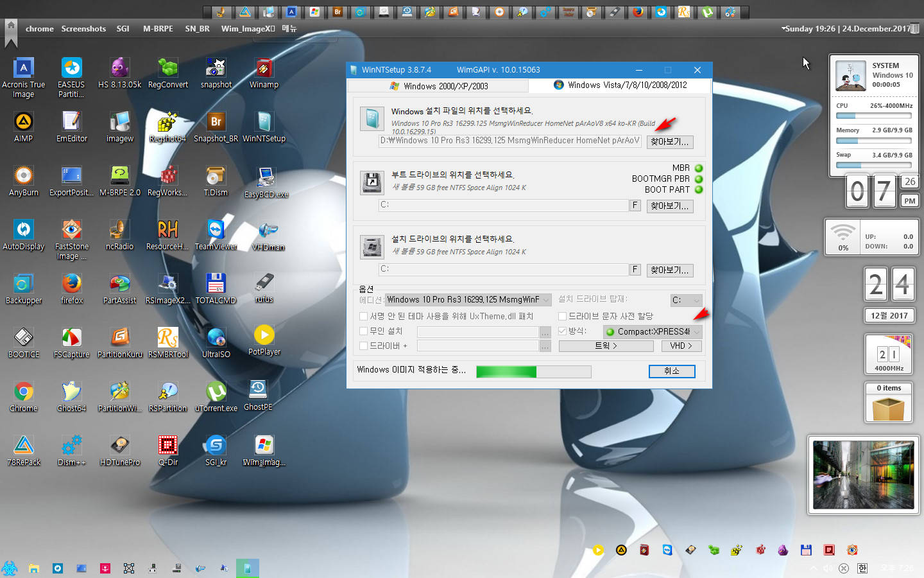Open the slideshow photo gadget thumbnail
This screenshot has height=578, width=924.
point(864,475)
